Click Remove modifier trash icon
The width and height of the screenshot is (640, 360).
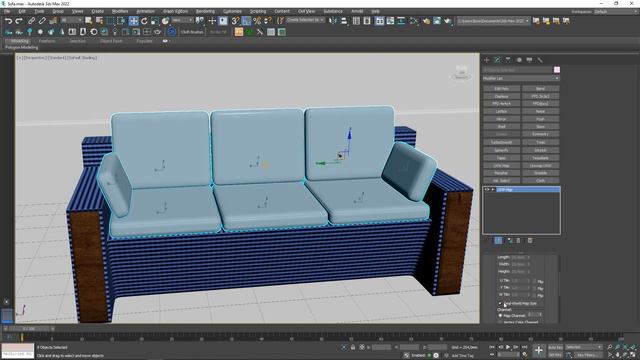pos(518,240)
